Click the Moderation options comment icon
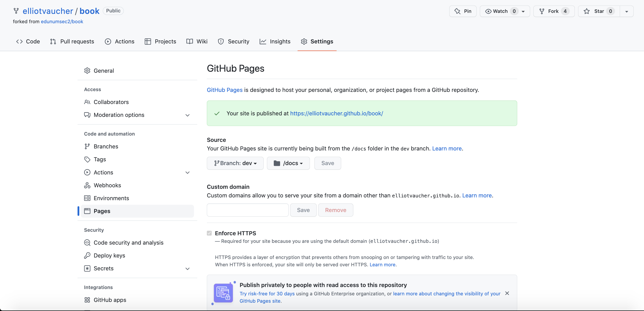Screen dimensions: 644x311 pyautogui.click(x=87, y=115)
